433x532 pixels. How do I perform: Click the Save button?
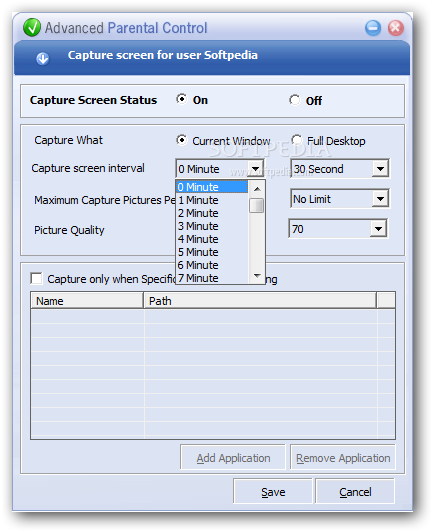273,491
